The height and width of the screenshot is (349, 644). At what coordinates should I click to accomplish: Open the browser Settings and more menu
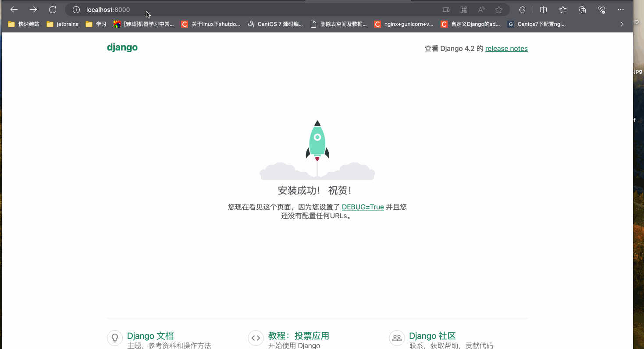[621, 10]
